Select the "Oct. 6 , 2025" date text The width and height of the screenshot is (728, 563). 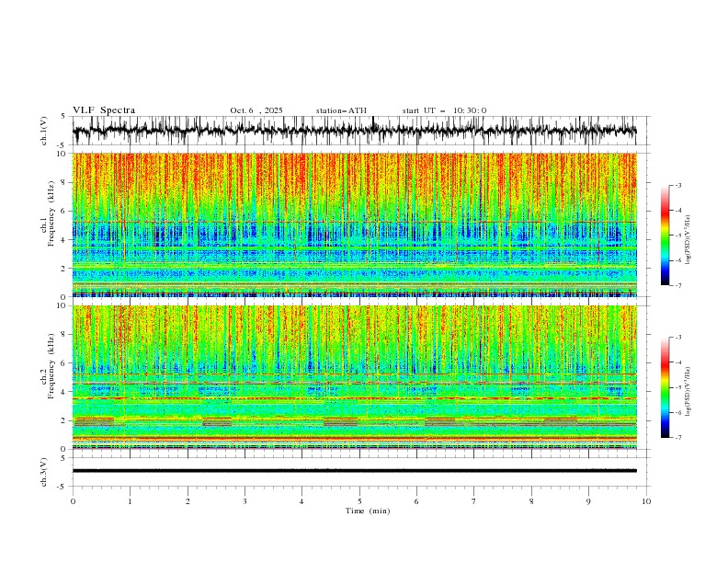pos(256,110)
